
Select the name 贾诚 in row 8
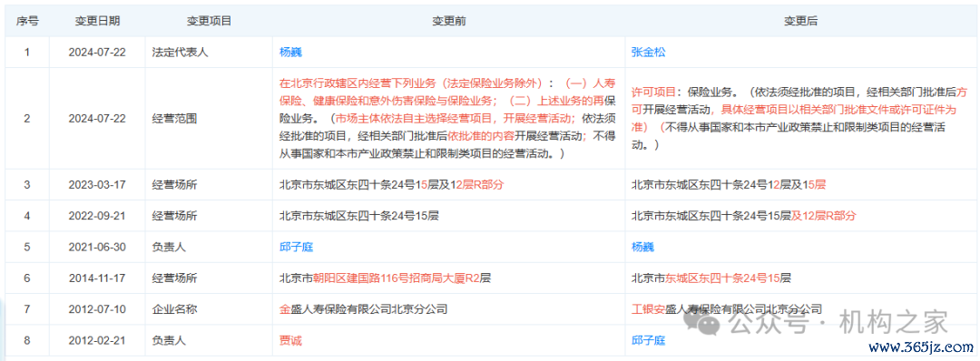click(290, 340)
